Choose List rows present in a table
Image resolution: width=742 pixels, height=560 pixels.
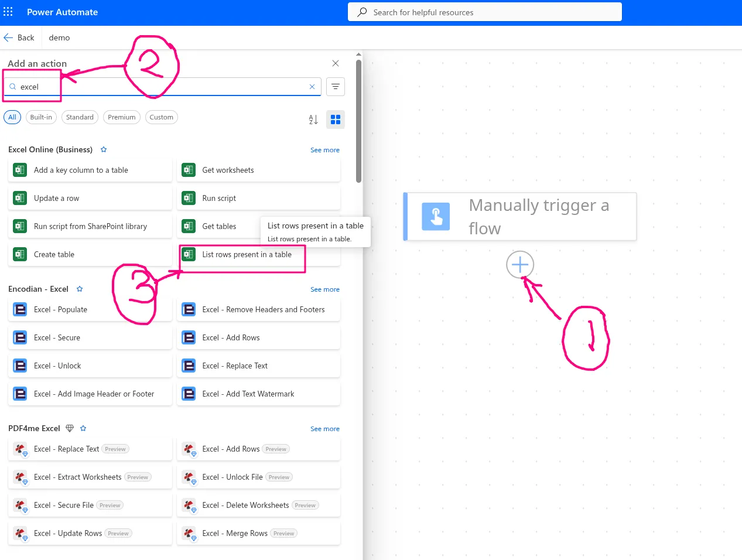[247, 254]
